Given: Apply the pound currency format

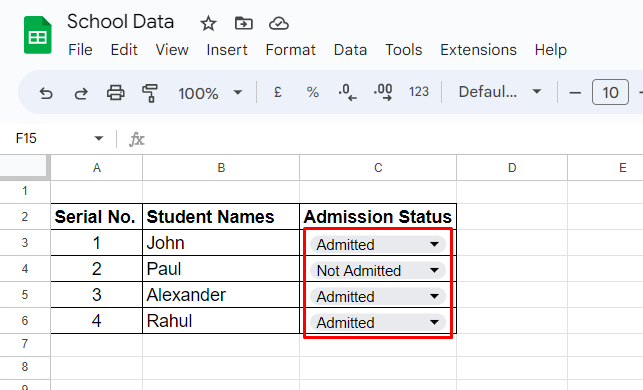Looking at the screenshot, I should 278,92.
